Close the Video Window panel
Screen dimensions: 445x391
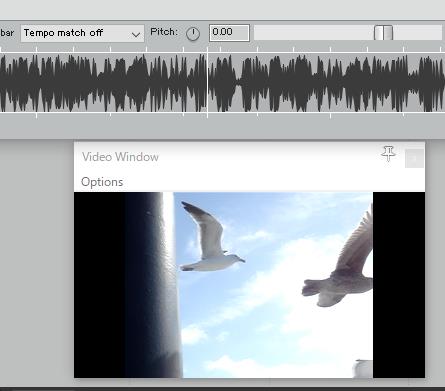[x=414, y=159]
